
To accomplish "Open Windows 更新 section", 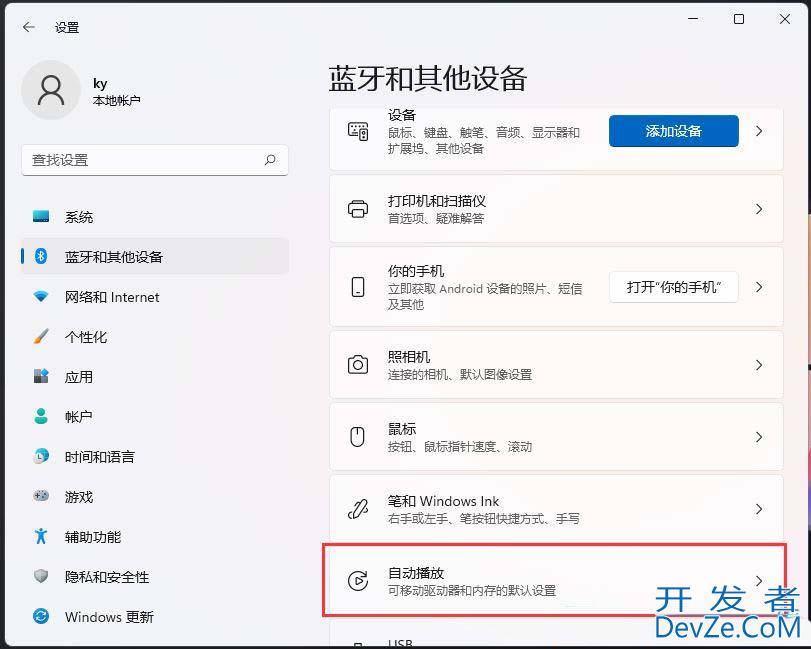I will pyautogui.click(x=155, y=616).
